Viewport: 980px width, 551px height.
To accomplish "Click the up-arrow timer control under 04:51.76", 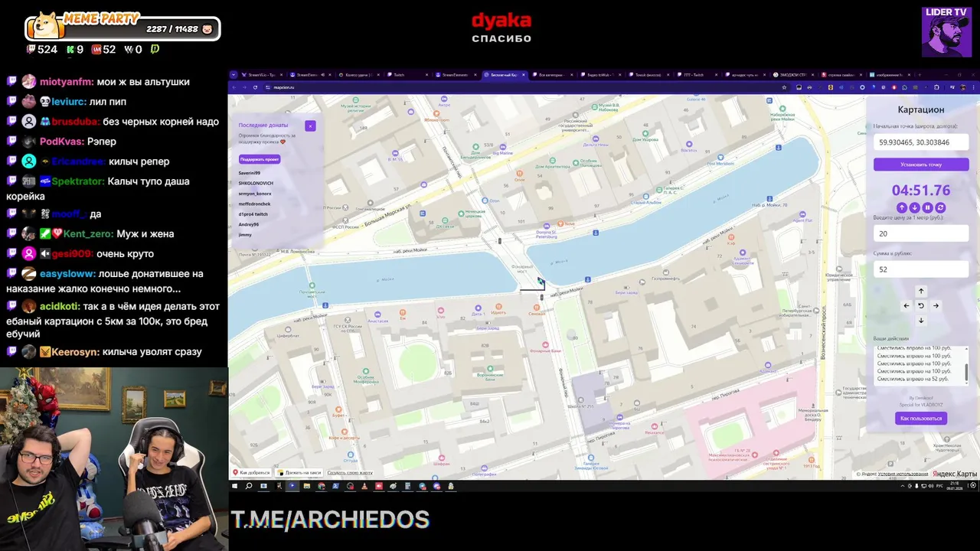I will pos(901,207).
